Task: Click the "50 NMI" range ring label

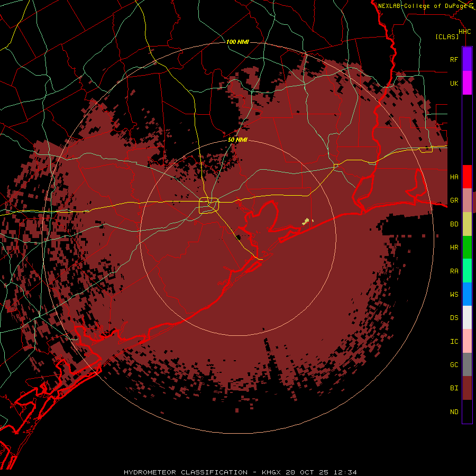Action: (x=237, y=140)
